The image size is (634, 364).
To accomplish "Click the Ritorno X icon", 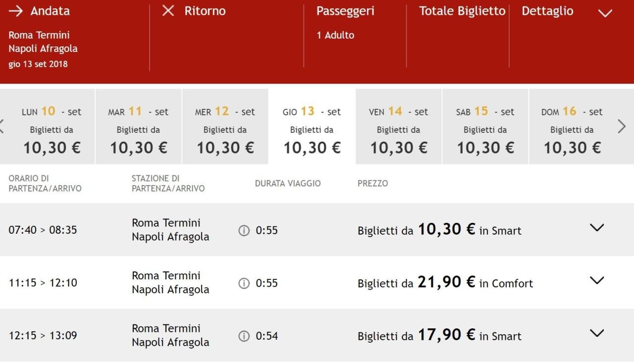I will [x=168, y=11].
